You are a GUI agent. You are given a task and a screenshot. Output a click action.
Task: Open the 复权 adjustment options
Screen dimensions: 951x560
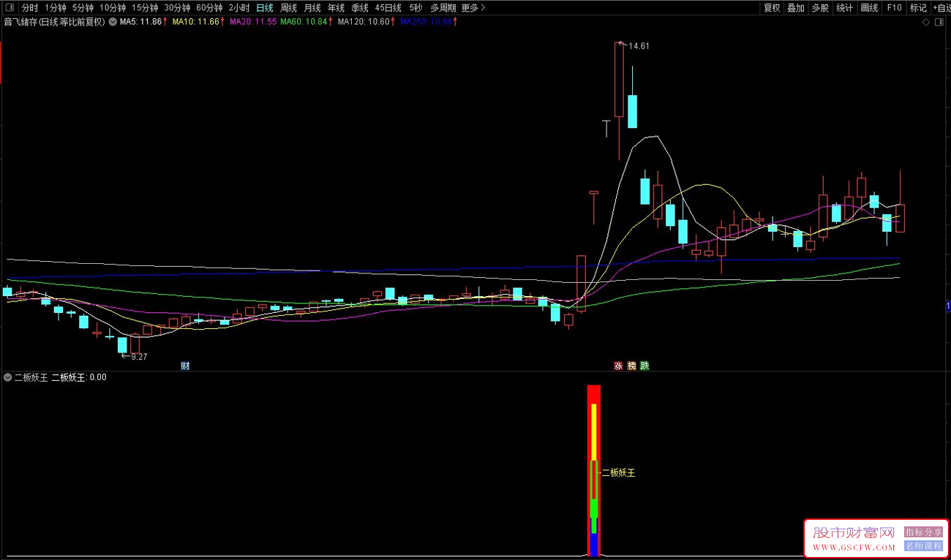(x=772, y=7)
